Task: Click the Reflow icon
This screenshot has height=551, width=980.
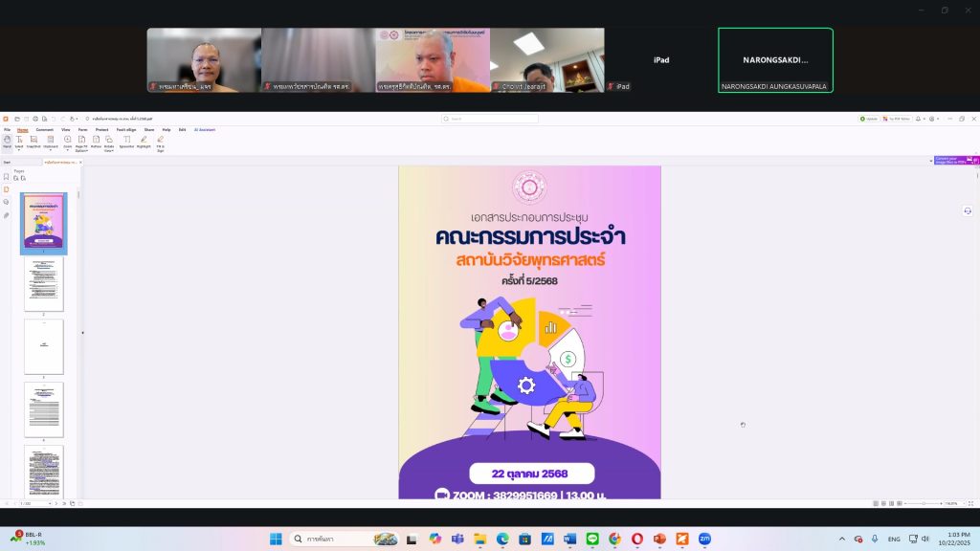Action: click(x=96, y=141)
